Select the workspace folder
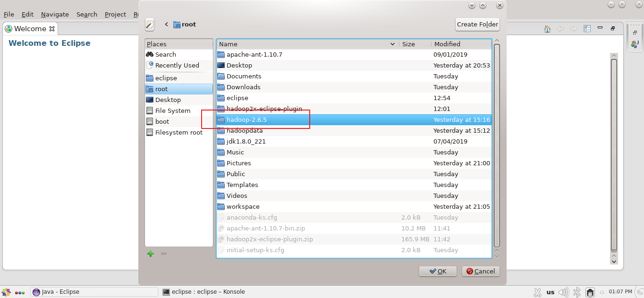Image resolution: width=644 pixels, height=298 pixels. [354, 206]
